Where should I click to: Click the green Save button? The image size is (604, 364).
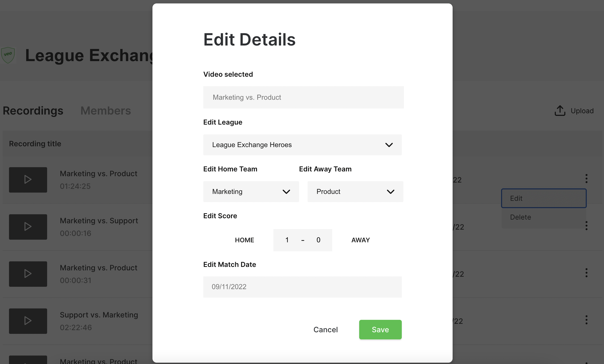point(380,329)
